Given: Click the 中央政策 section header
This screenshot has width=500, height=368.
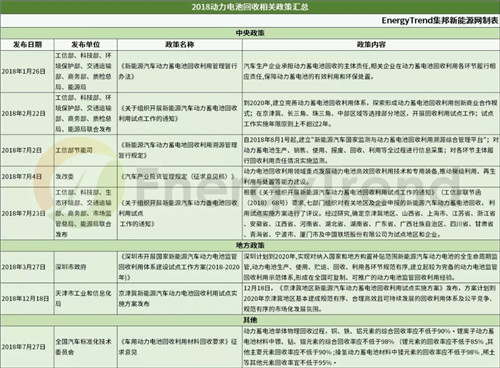Looking at the screenshot, I should [x=250, y=33].
